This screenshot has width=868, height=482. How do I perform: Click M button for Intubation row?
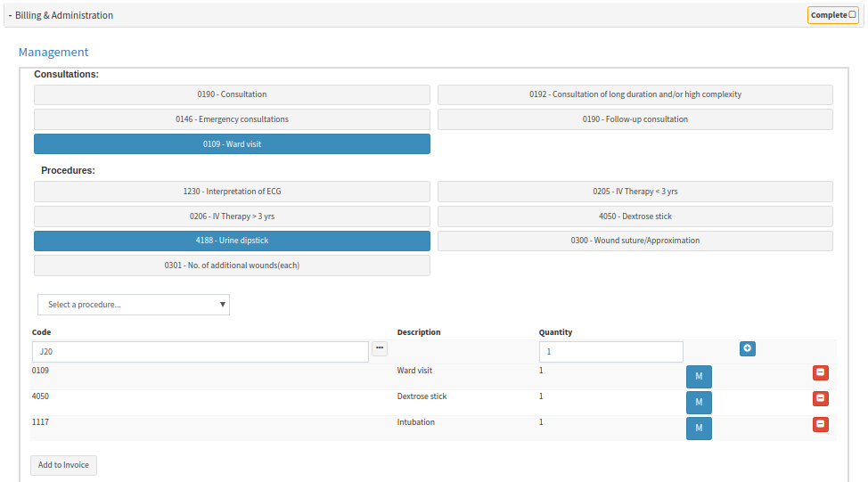(x=699, y=429)
